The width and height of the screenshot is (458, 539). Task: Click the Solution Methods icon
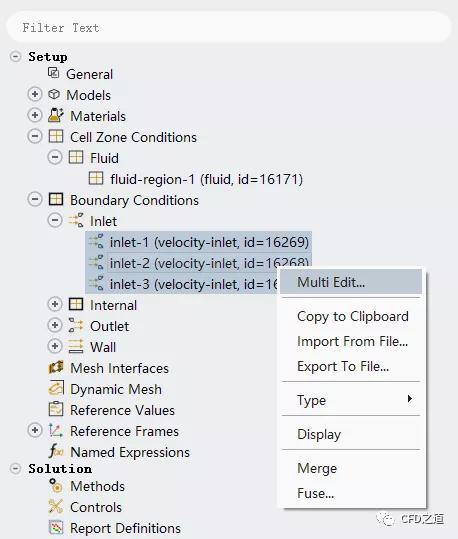tap(56, 486)
